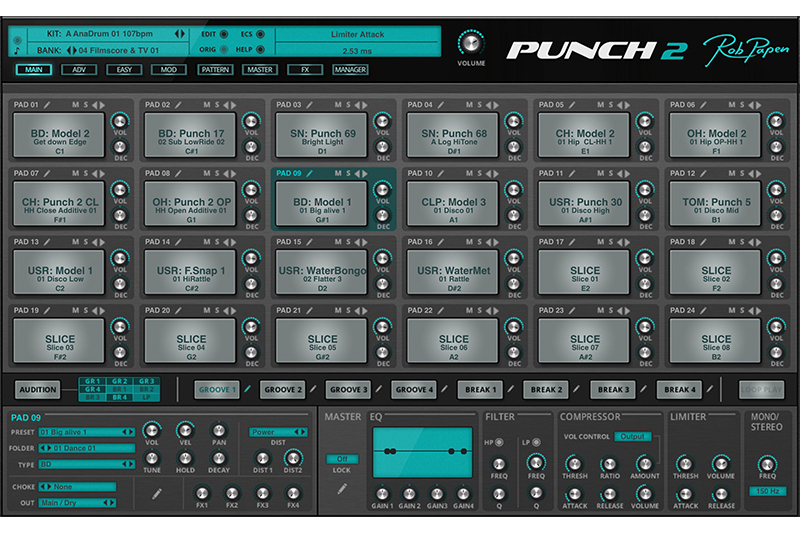Viewport: 800px width, 534px height.
Task: Open the EASY tab
Action: tap(124, 70)
